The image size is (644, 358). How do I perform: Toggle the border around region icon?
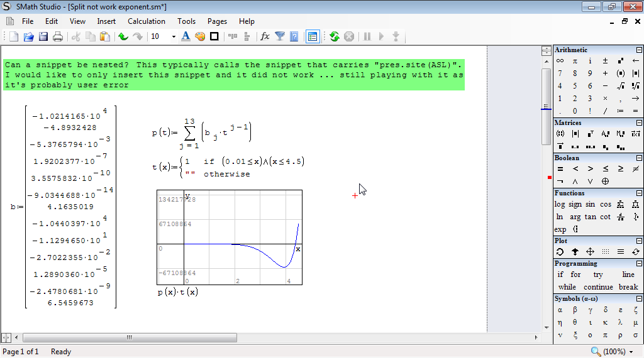214,36
